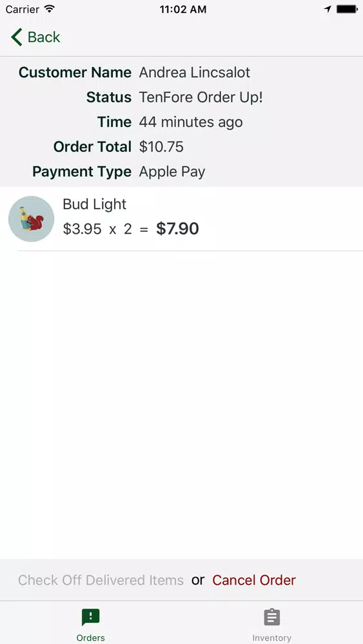Tap the location services arrow icon
The image size is (363, 644).
(x=328, y=9)
